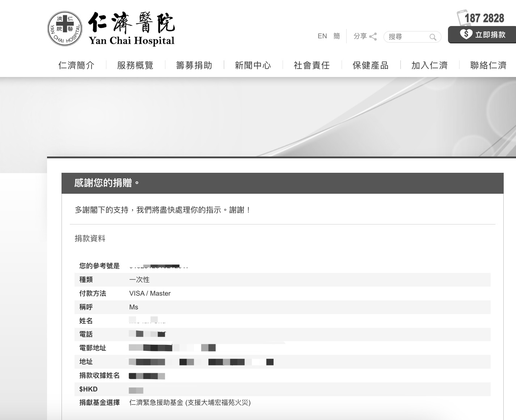Open the 服務概覽 menu

135,65
